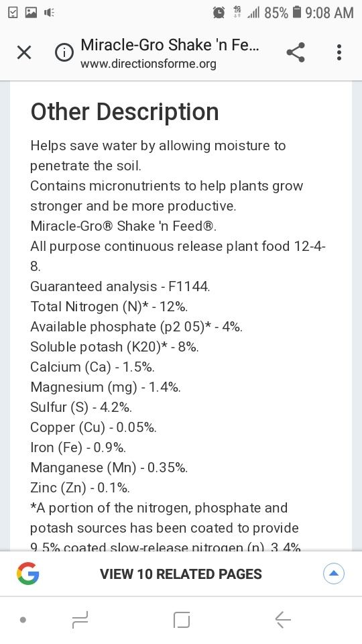Tap the Android back navigation button
Screen dimensions: 362x644
[282, 619]
